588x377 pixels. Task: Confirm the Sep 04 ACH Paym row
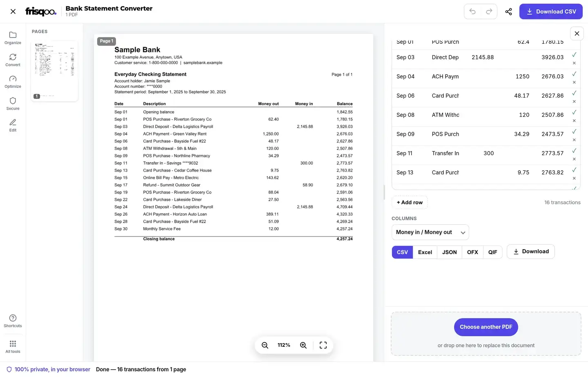pos(574,74)
